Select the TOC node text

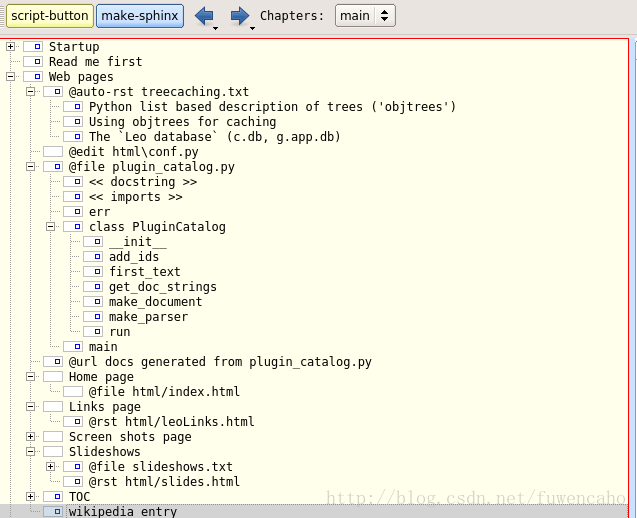tap(79, 496)
